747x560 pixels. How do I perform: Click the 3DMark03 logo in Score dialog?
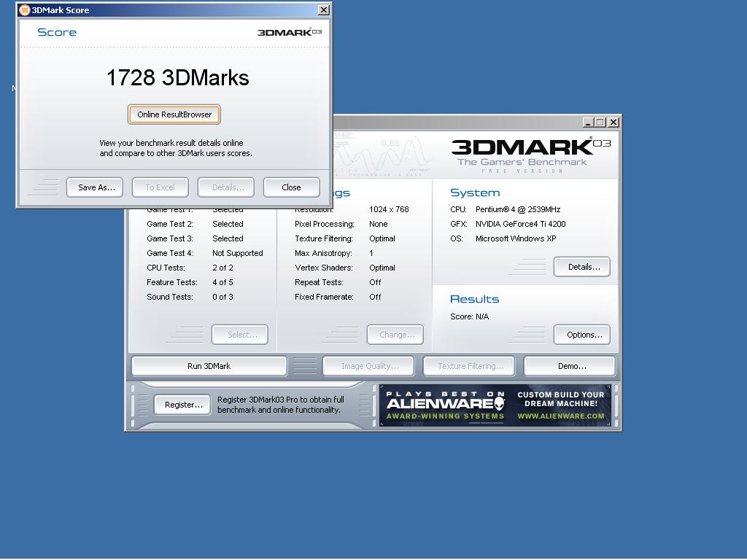tap(290, 32)
